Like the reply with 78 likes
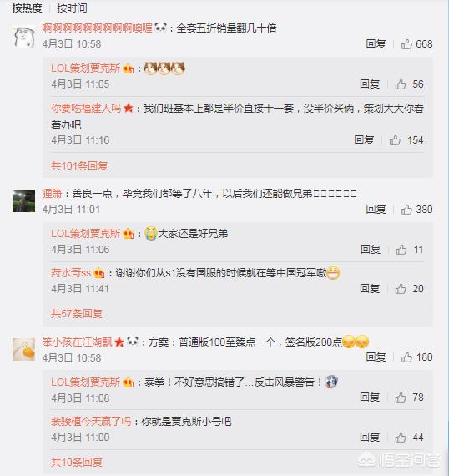This screenshot has width=449, height=476. pos(401,397)
